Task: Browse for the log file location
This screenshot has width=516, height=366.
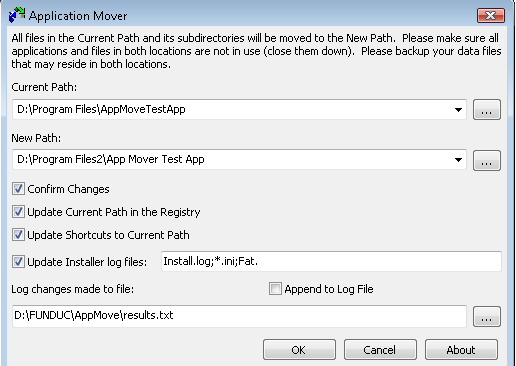Action: pos(487,316)
